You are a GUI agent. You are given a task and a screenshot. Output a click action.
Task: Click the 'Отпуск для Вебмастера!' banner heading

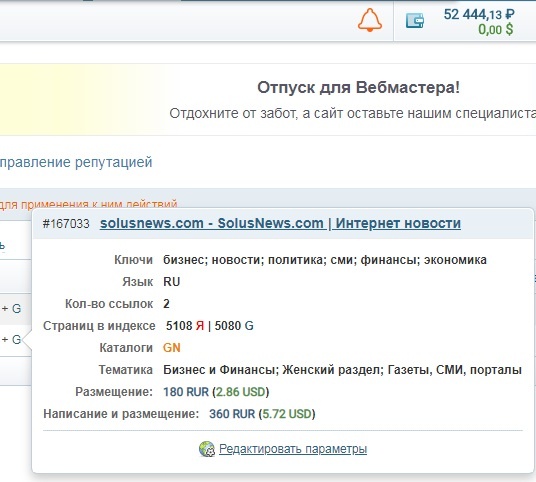click(x=358, y=87)
